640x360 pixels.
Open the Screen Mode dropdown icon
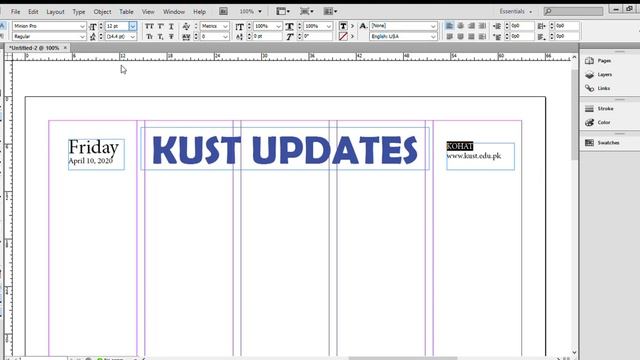307,11
